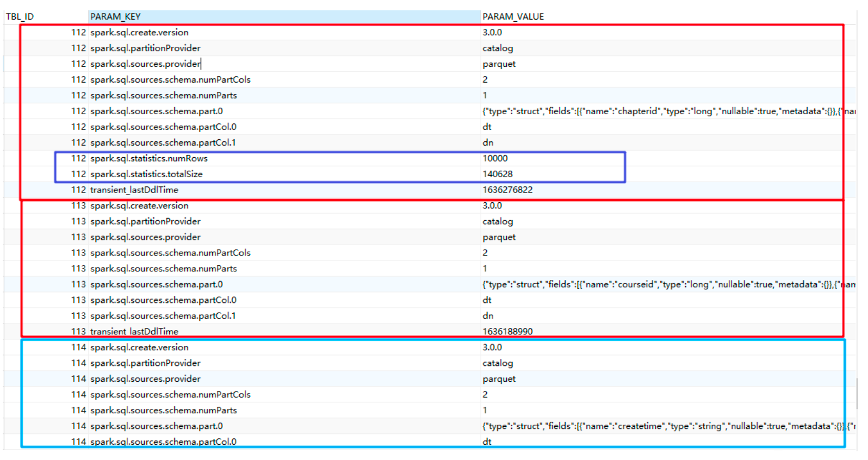The image size is (868, 460).
Task: Select the spark.sql.statistics.totalSize key cell
Action: 146,175
